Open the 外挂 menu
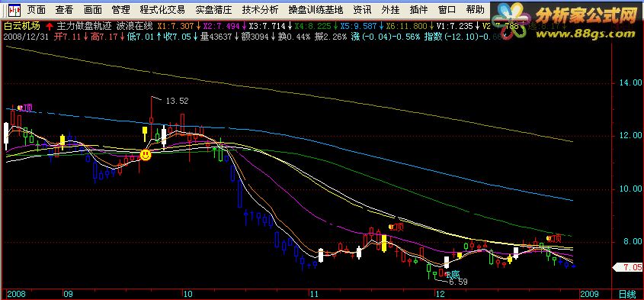 (390, 9)
